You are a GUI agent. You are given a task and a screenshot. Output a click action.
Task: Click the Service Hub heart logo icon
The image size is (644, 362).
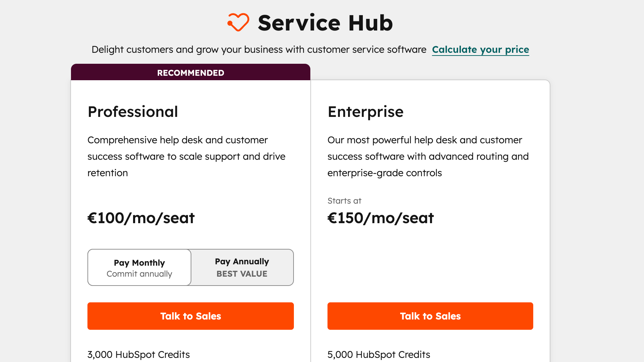pos(238,22)
